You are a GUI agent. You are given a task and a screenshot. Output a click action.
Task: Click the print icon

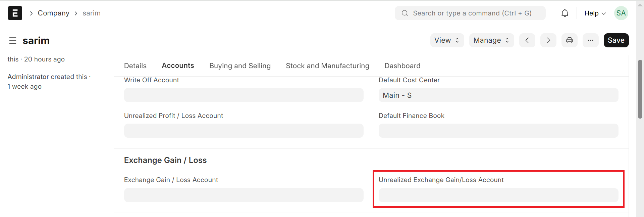(x=570, y=40)
